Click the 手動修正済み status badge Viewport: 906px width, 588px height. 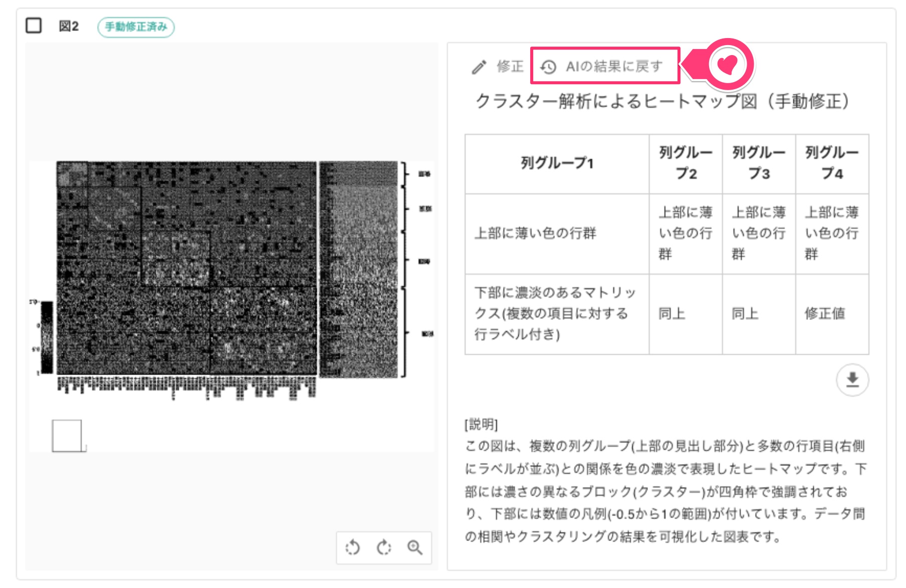136,27
